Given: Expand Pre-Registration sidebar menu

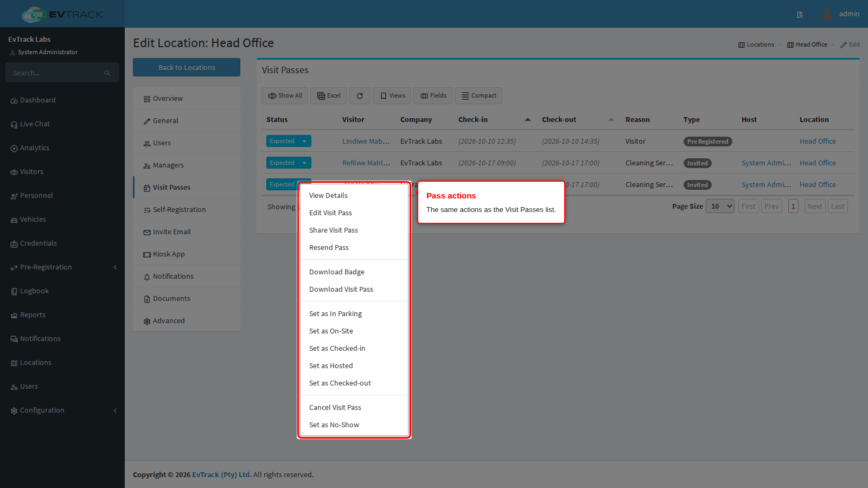Looking at the screenshot, I should [x=62, y=267].
